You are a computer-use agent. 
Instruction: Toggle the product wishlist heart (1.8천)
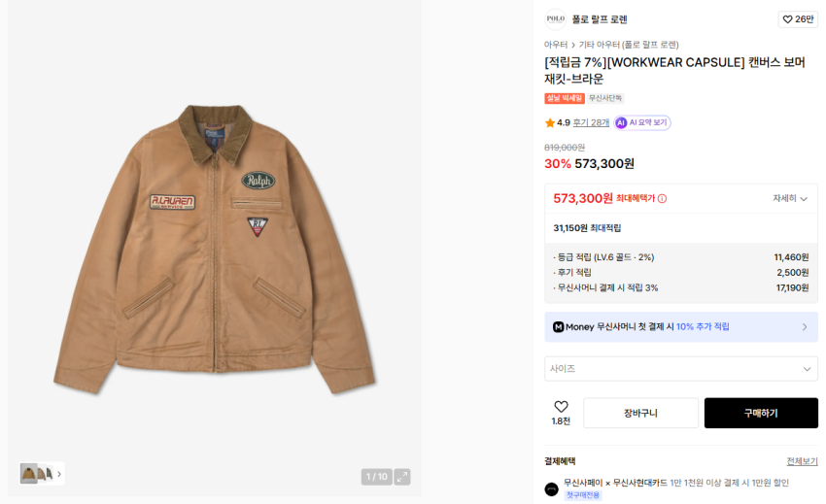561,407
